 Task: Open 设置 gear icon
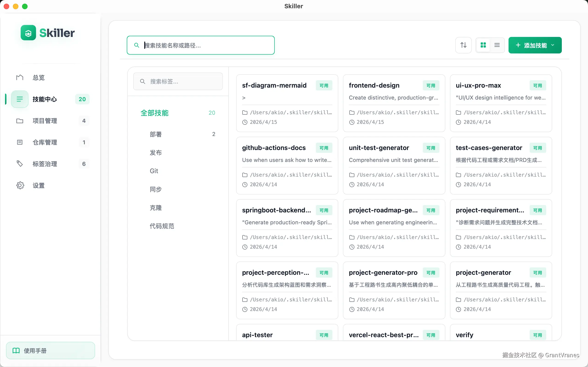click(20, 185)
